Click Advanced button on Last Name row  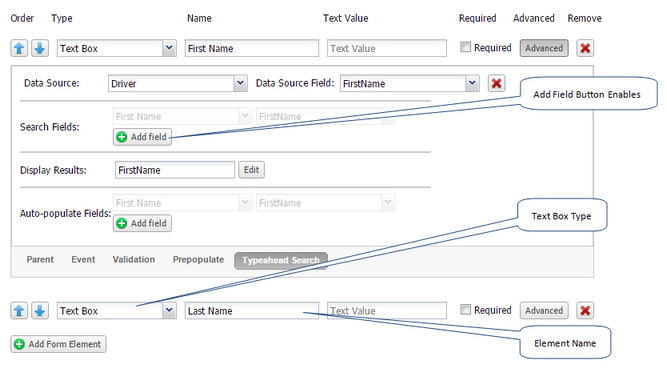coord(544,310)
